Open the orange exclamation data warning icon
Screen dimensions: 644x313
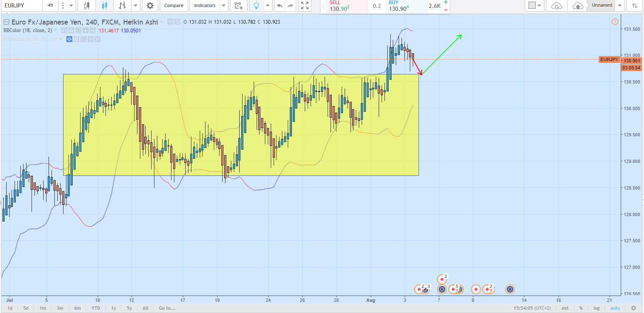(x=615, y=22)
